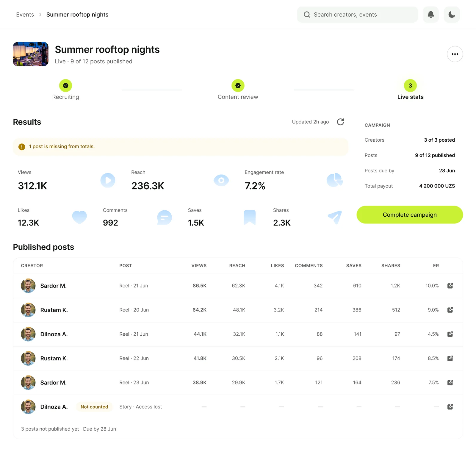The image size is (476, 452).
Task: Open Dilnoza A. Story post external link
Action: click(x=450, y=407)
